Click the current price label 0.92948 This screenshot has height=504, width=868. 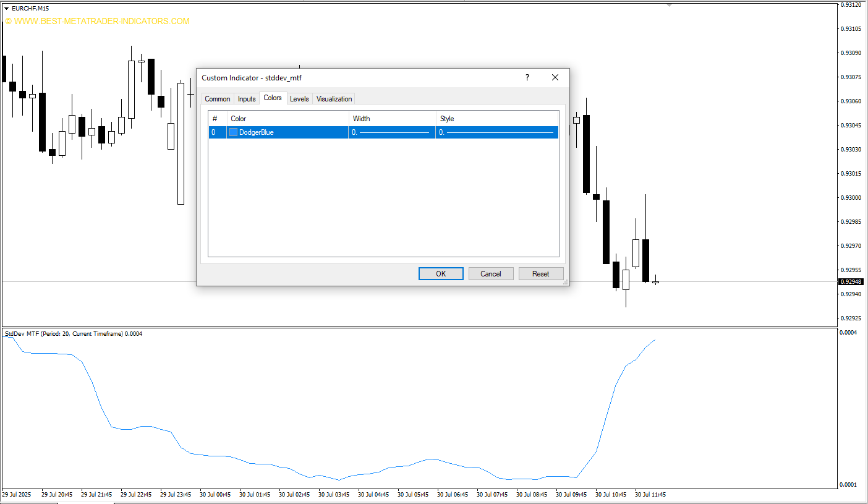(x=850, y=282)
